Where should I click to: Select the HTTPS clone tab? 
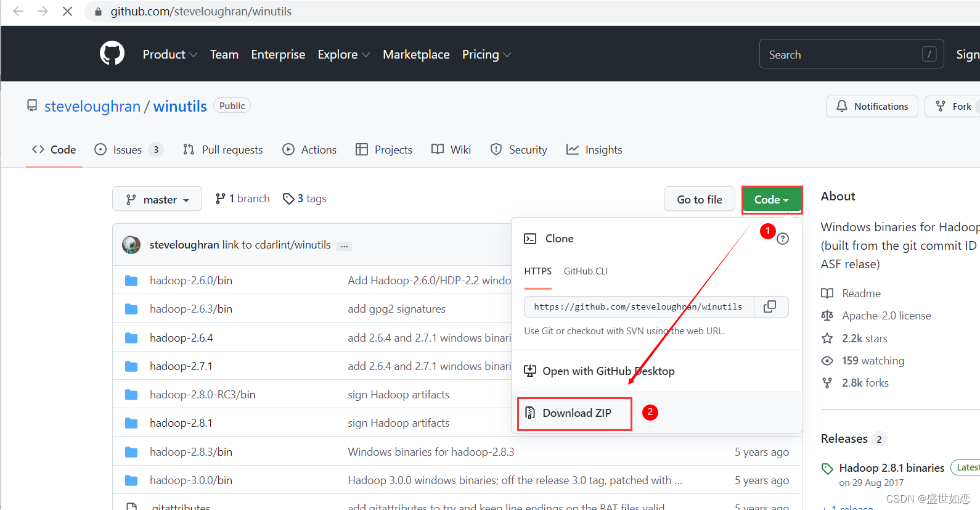[538, 271]
